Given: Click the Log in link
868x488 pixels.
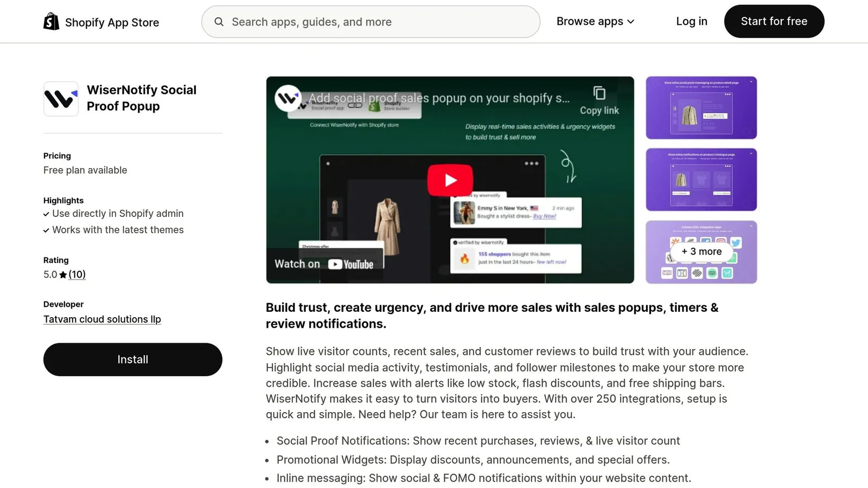Looking at the screenshot, I should click(x=692, y=22).
